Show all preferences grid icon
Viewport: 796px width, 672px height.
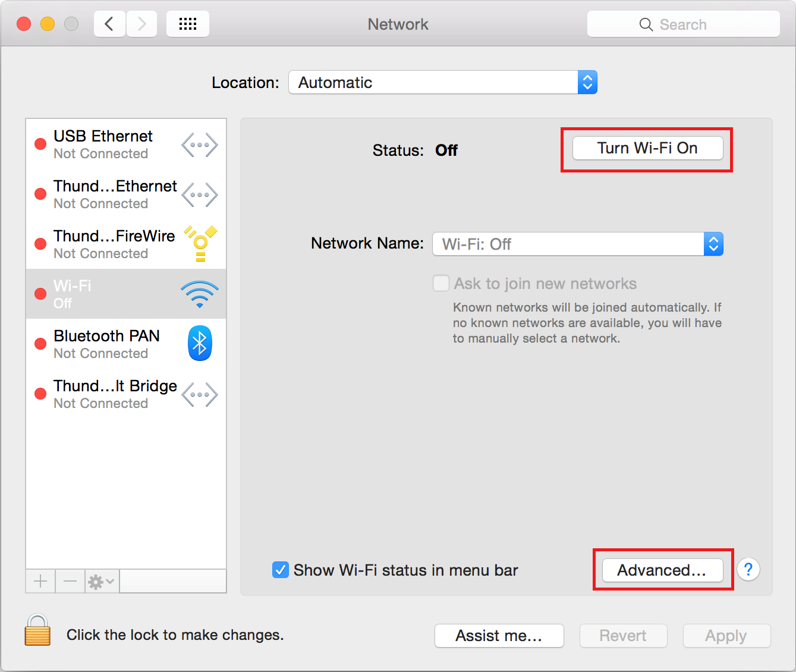point(188,24)
